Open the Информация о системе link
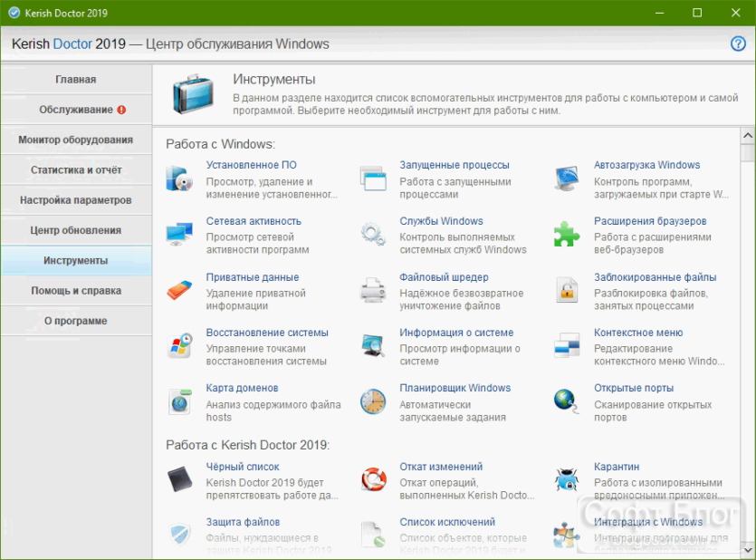Screen dimensions: 756x560 pyautogui.click(x=456, y=333)
